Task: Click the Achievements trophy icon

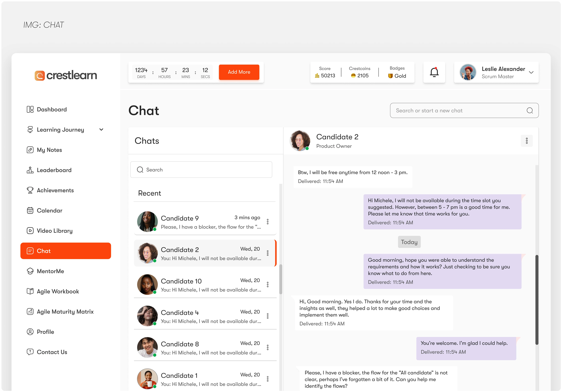Action: 30,190
